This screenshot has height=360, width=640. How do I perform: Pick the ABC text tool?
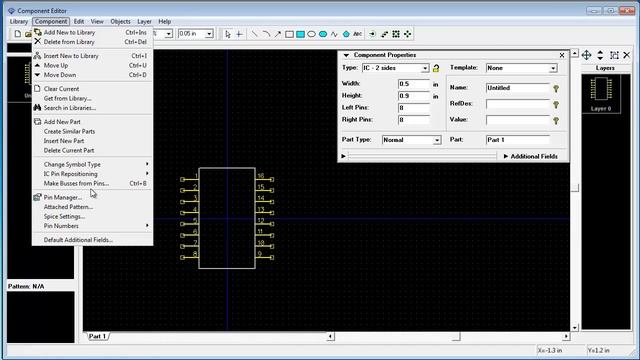358,34
